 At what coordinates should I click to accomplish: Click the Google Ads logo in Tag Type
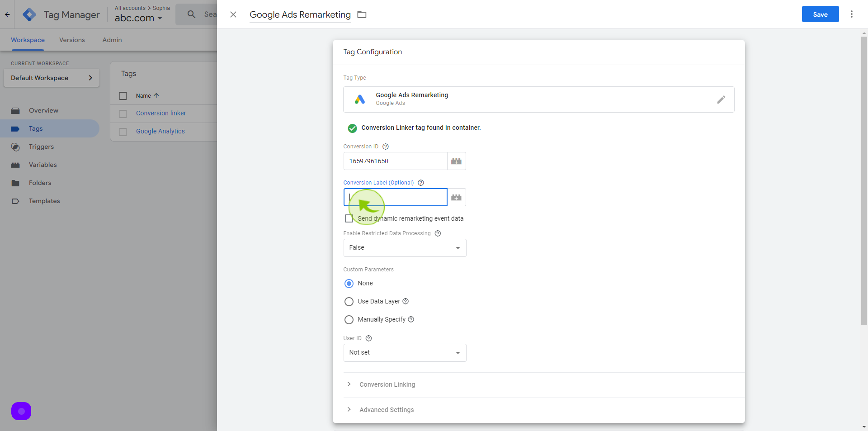[x=360, y=99]
